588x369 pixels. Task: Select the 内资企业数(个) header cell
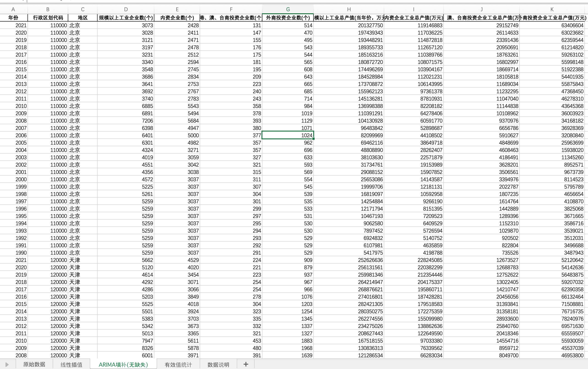click(177, 18)
